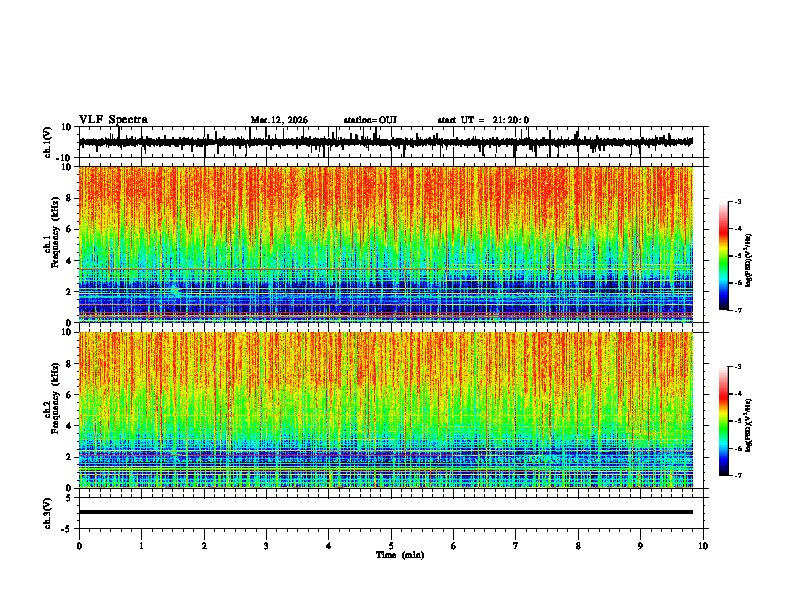Select the "ch.2 Frequency (kHz)" axis label
The image size is (792, 612).
pyautogui.click(x=51, y=398)
